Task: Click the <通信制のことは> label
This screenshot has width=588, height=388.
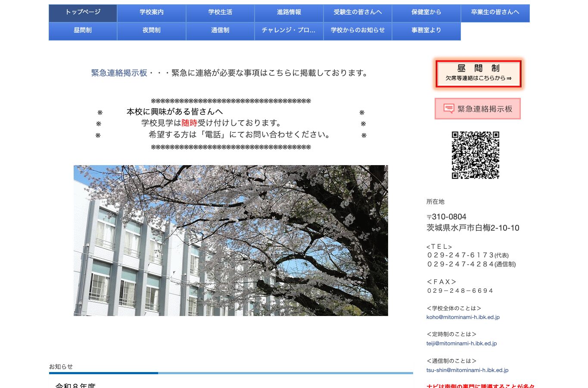Action: click(x=451, y=361)
